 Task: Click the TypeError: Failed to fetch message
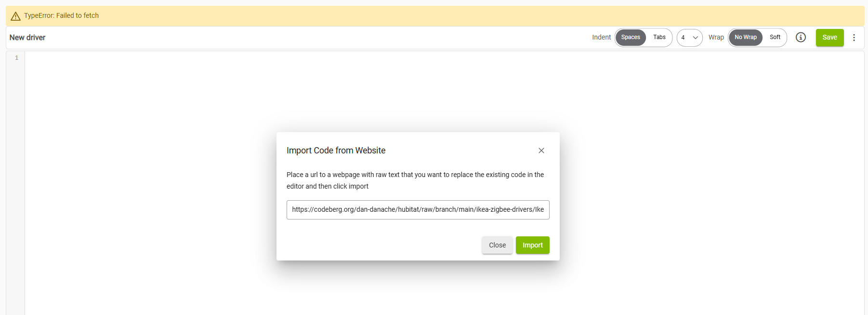(x=61, y=15)
